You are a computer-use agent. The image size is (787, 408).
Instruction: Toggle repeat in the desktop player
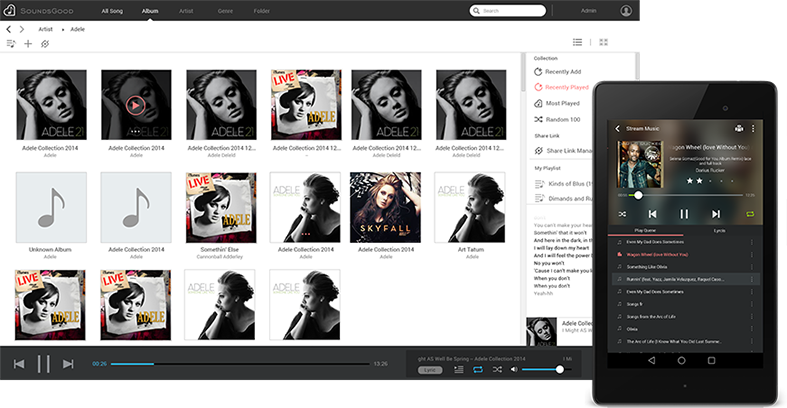click(478, 370)
